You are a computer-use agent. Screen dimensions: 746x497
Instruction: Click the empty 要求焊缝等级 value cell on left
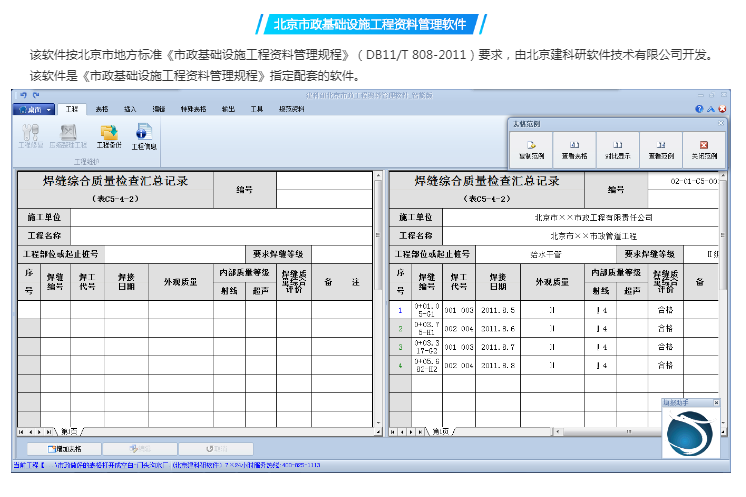click(342, 254)
